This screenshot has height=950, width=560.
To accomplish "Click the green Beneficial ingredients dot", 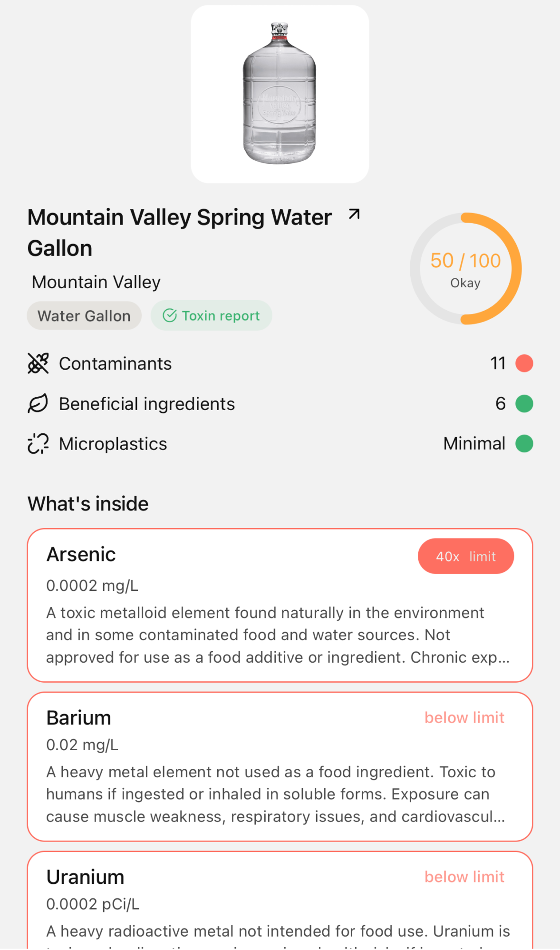I will (524, 404).
